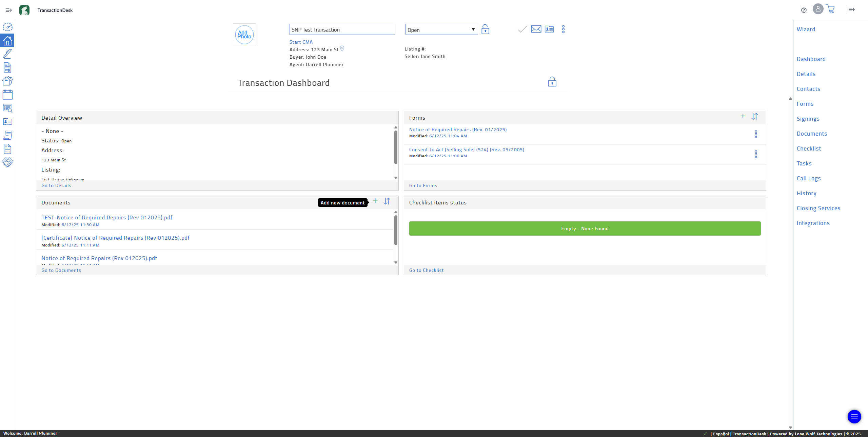This screenshot has width=868, height=437.
Task: Open the shopping cart icon
Action: pos(830,9)
